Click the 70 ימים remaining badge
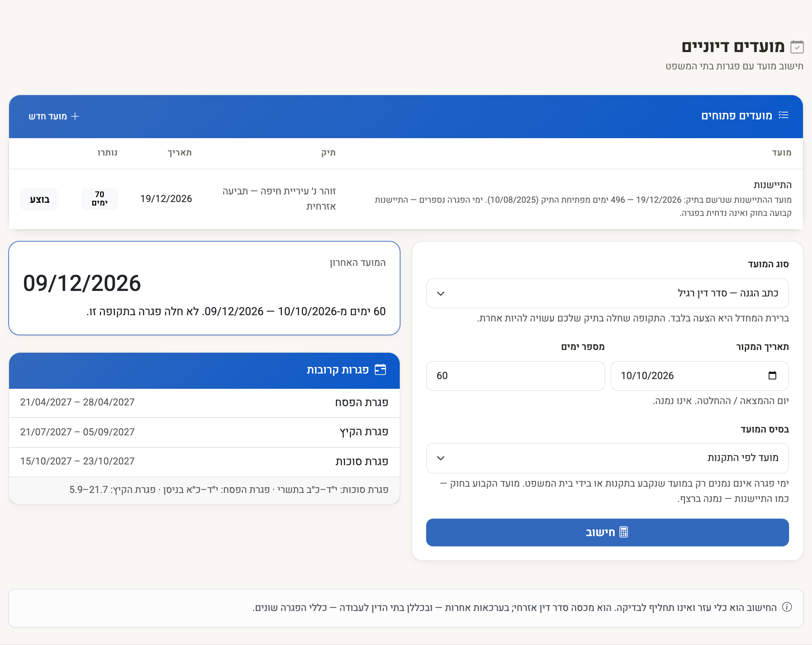This screenshot has width=812, height=645. point(100,199)
